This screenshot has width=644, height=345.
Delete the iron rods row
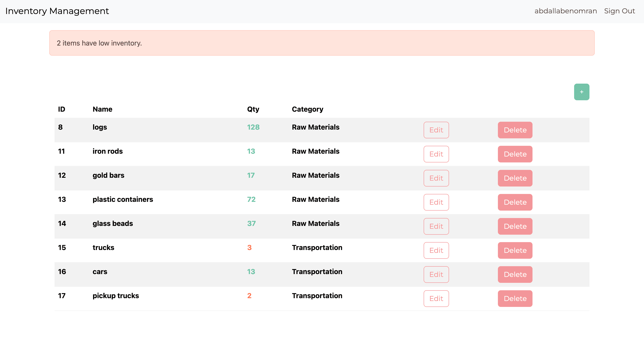[515, 154]
